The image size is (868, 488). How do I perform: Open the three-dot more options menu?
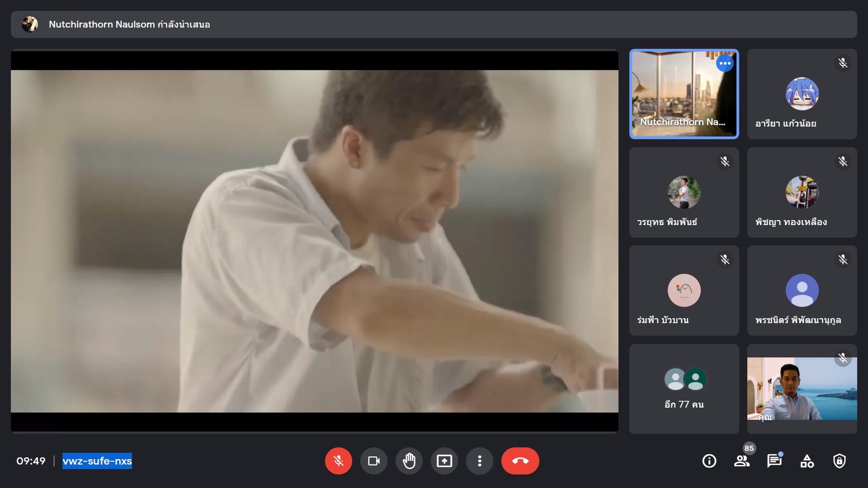coord(479,461)
